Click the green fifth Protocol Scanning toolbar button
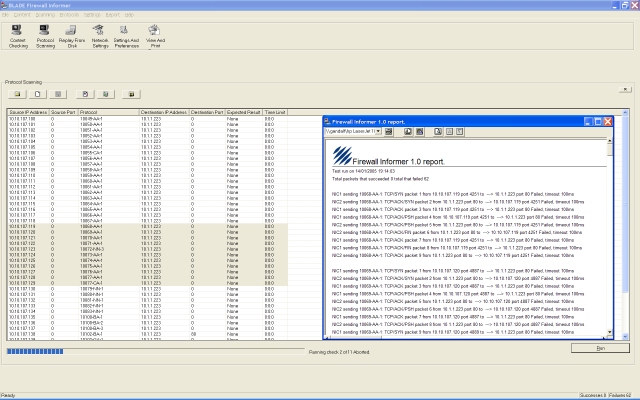Image resolution: width=640 pixels, height=400 pixels. click(x=106, y=94)
